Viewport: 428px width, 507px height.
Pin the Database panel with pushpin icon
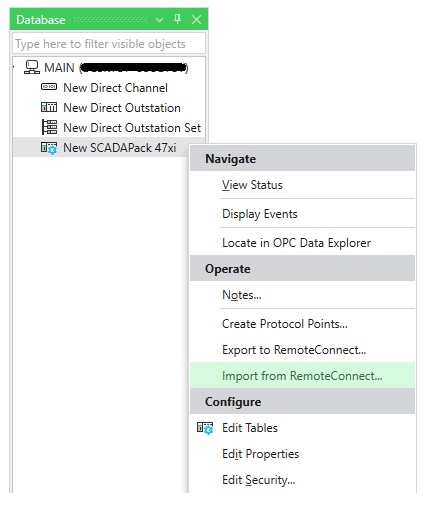(x=177, y=19)
